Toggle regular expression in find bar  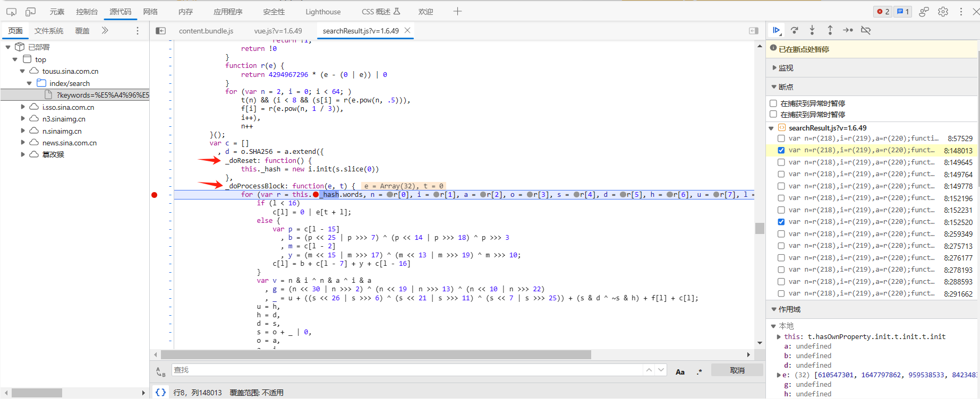pyautogui.click(x=700, y=371)
